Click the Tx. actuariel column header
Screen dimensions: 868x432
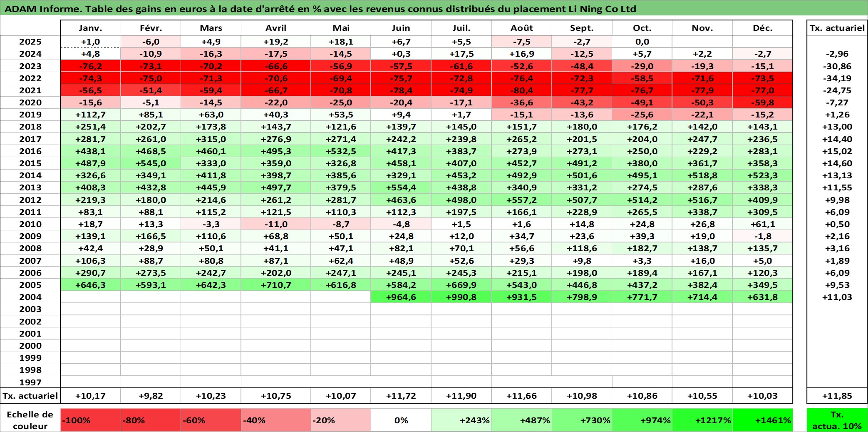837,28
